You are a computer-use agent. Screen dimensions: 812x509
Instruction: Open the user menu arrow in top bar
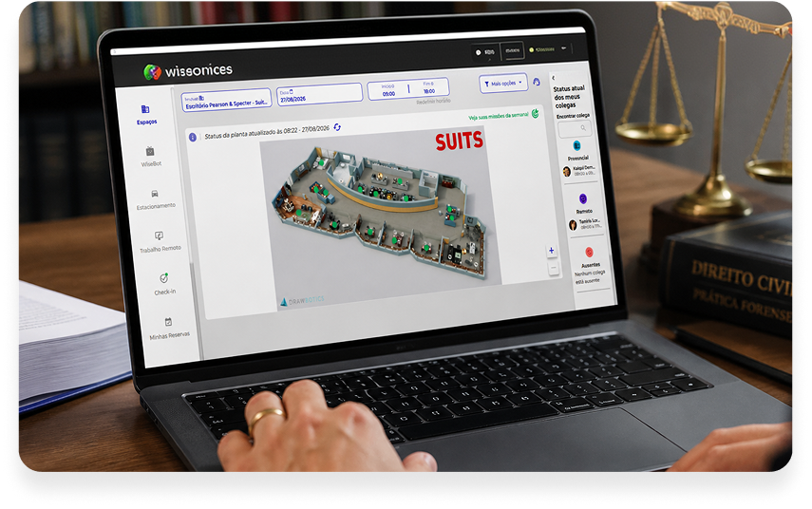tap(564, 48)
